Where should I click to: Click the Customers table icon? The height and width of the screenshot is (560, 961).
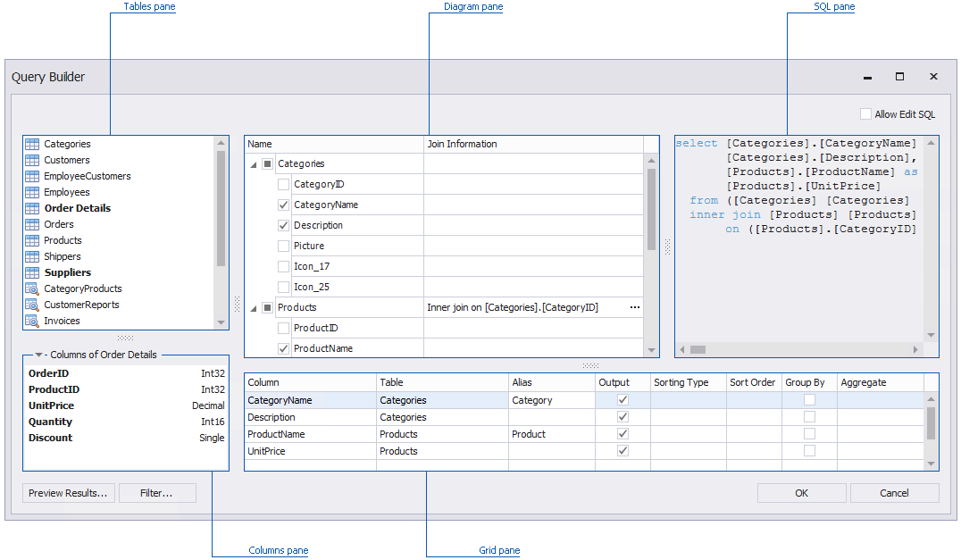[32, 160]
